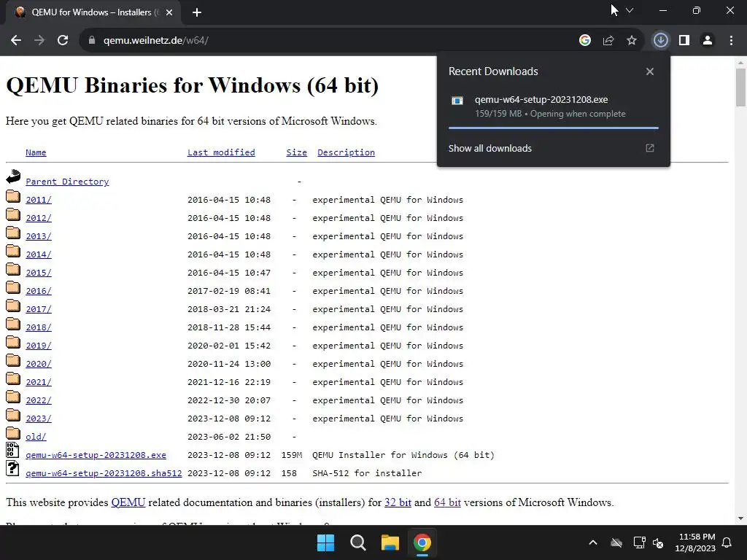Viewport: 747px width, 560px height.
Task: Click Show all downloads
Action: pyautogui.click(x=489, y=148)
